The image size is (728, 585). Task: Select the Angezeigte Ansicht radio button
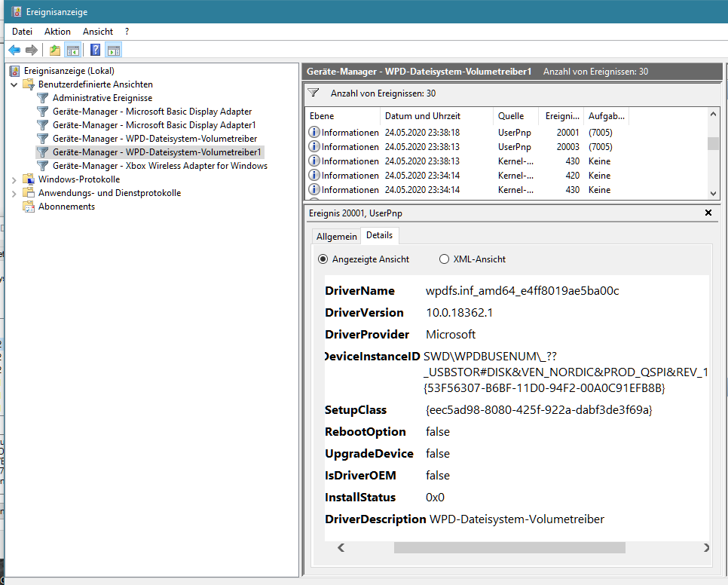click(x=323, y=259)
